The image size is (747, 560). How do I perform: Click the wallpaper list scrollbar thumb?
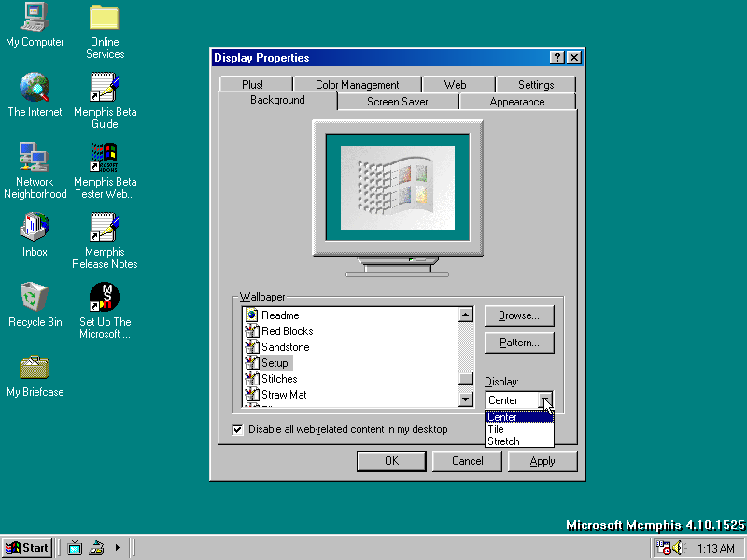[465, 379]
